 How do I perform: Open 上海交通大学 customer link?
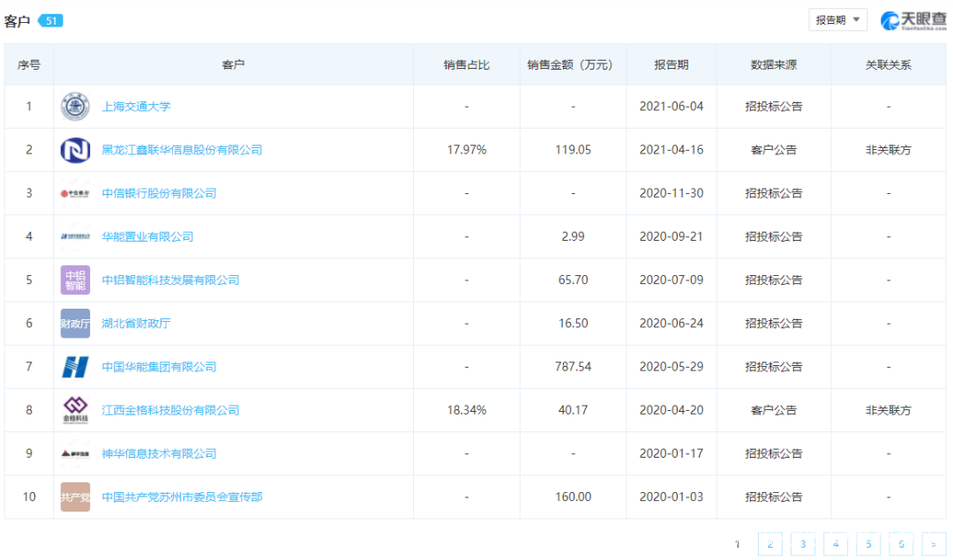coord(137,107)
